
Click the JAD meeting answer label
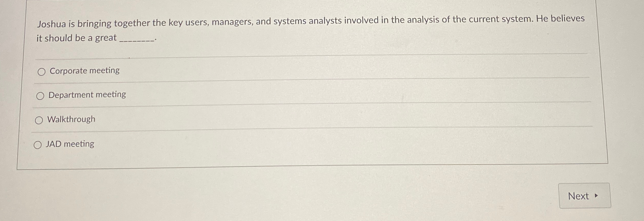pos(70,144)
